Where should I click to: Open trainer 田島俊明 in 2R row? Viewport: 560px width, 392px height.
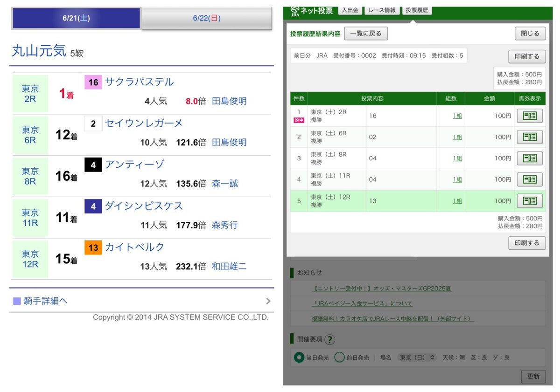pos(229,101)
